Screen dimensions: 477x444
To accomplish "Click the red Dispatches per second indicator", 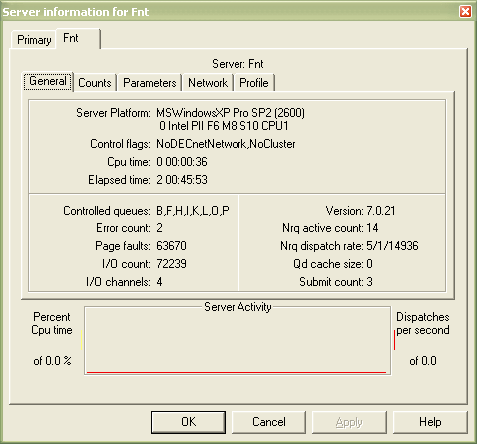I will (x=394, y=340).
